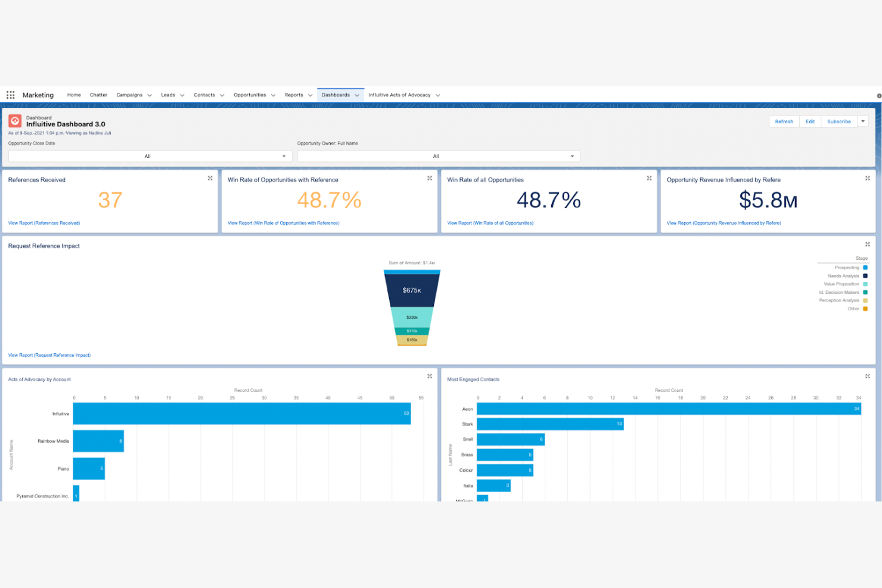Switch to the Dashboards tab
Image resolution: width=882 pixels, height=588 pixels.
point(337,94)
